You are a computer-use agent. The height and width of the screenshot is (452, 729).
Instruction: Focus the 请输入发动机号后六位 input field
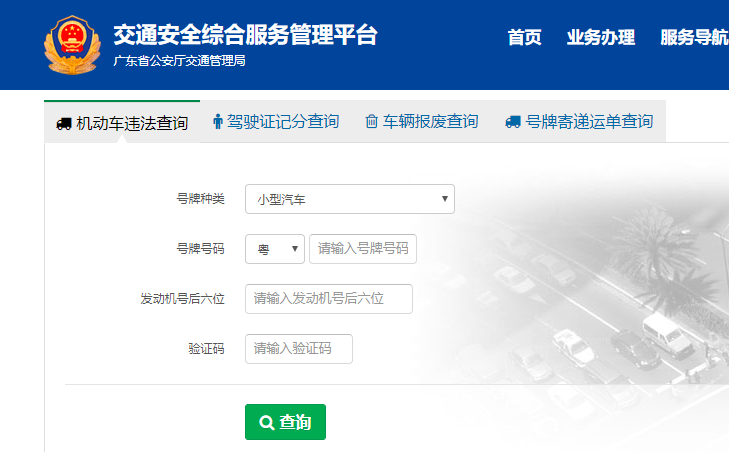[329, 299]
